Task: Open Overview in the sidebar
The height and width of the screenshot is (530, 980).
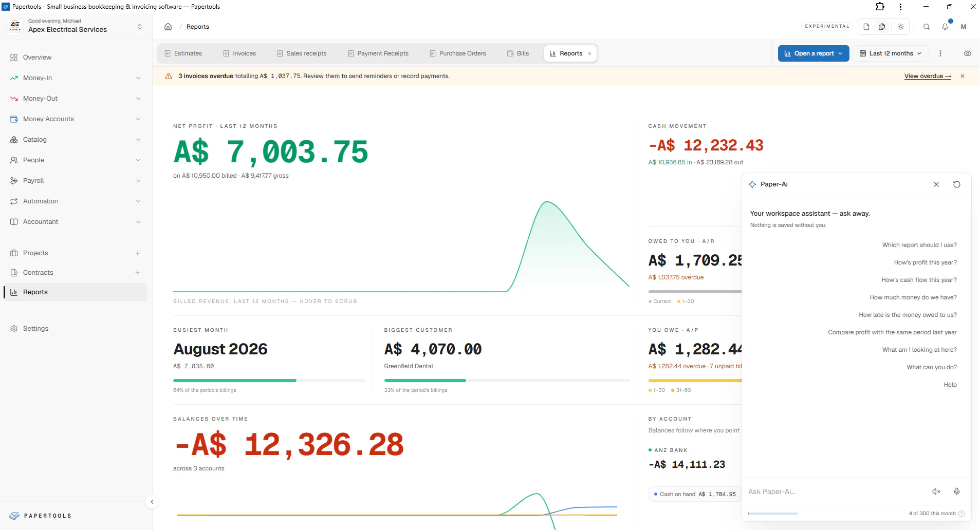Action: click(x=75, y=58)
